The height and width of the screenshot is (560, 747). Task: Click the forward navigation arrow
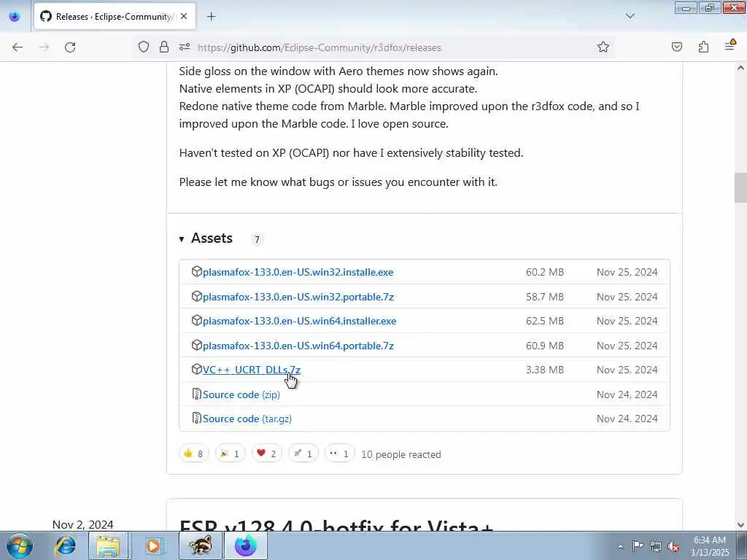click(44, 47)
